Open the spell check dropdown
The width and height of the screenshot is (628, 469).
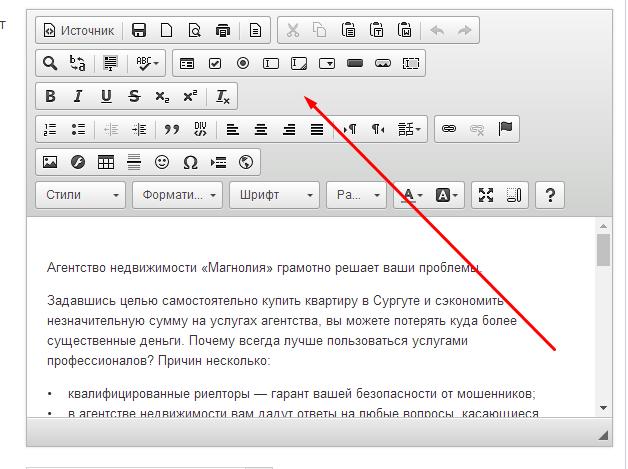147,63
